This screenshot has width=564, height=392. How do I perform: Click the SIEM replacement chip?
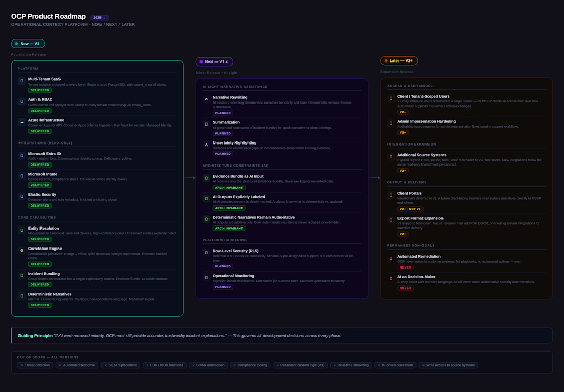tap(120, 365)
